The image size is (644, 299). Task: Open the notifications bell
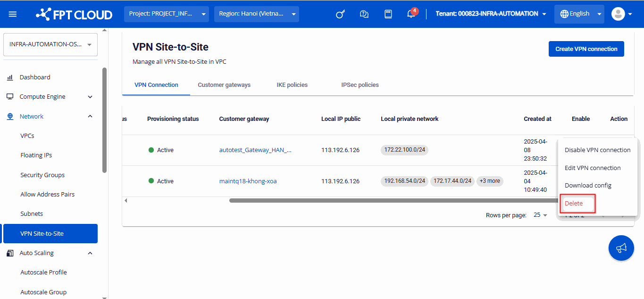pyautogui.click(x=411, y=14)
